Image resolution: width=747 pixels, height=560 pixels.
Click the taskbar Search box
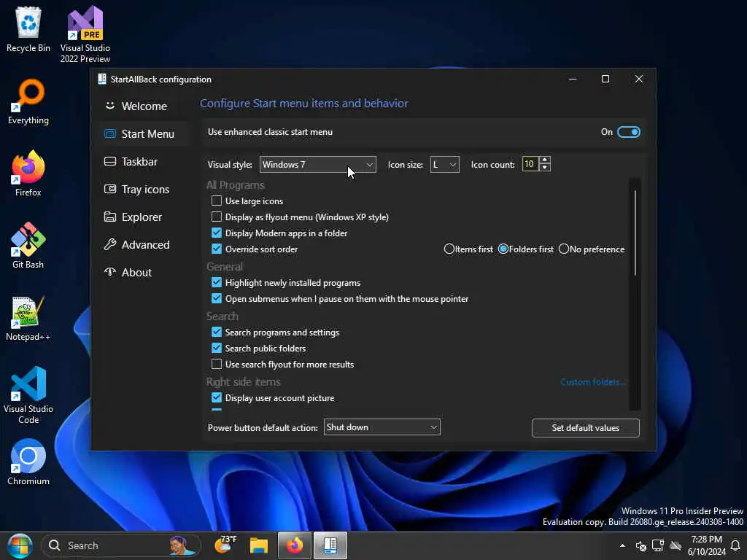[121, 545]
